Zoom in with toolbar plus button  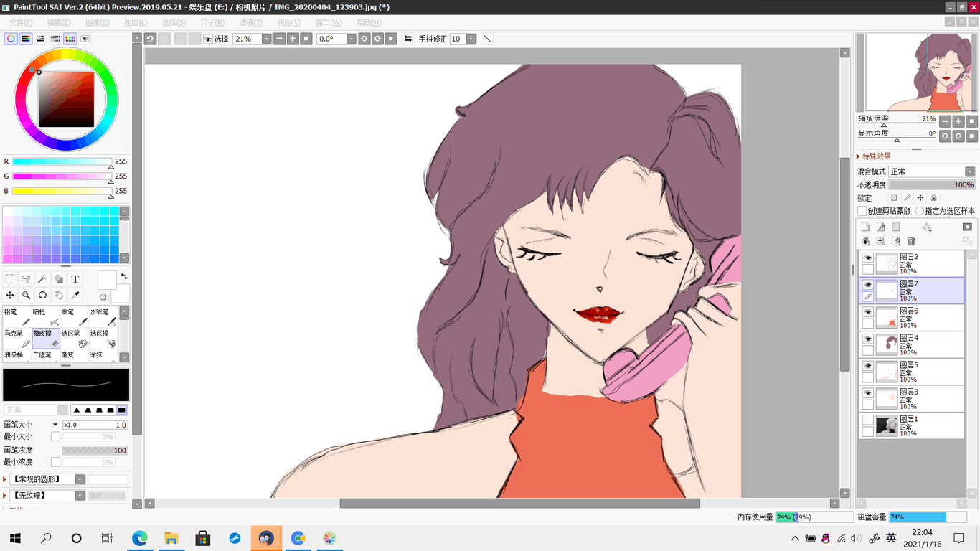pos(293,39)
